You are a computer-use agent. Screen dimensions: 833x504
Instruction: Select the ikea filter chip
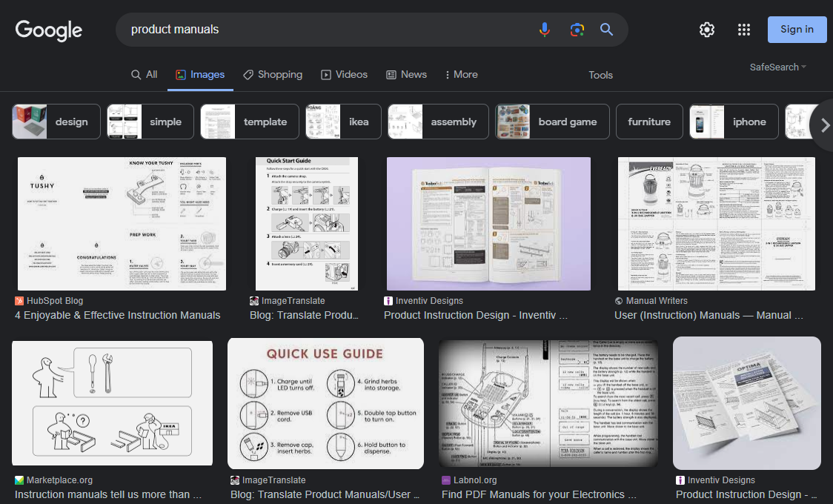[343, 122]
